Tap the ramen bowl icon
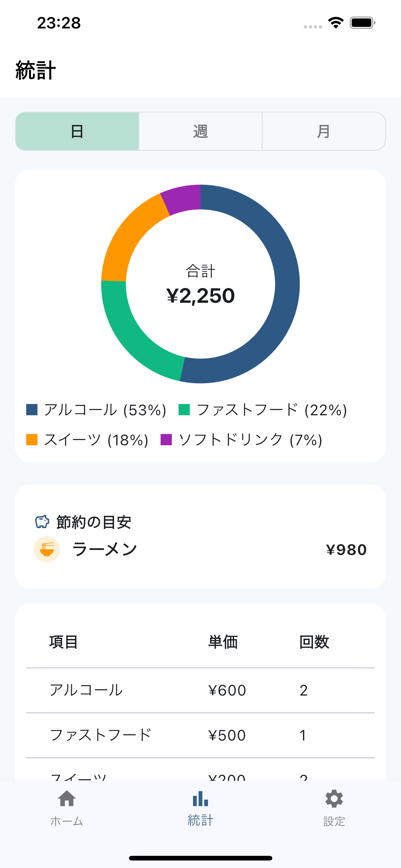Viewport: 401px width, 868px height. tap(47, 549)
